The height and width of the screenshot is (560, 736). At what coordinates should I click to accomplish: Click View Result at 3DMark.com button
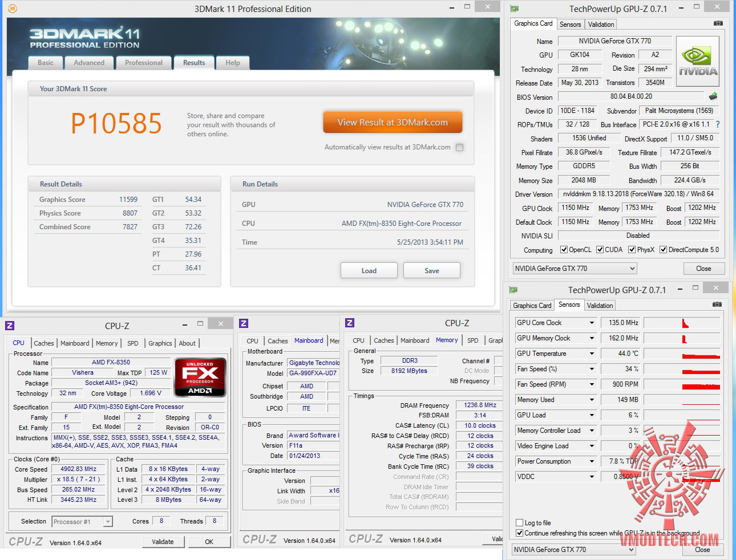click(x=393, y=122)
